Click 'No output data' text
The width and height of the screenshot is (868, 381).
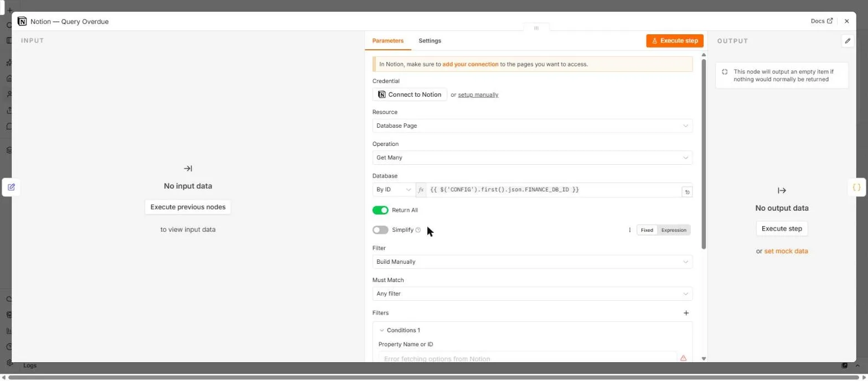(x=782, y=208)
